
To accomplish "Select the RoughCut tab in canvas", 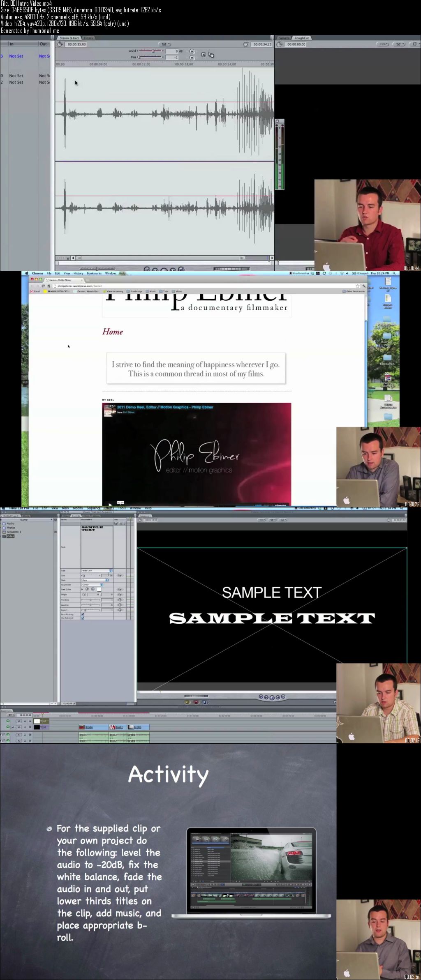I will (x=301, y=38).
